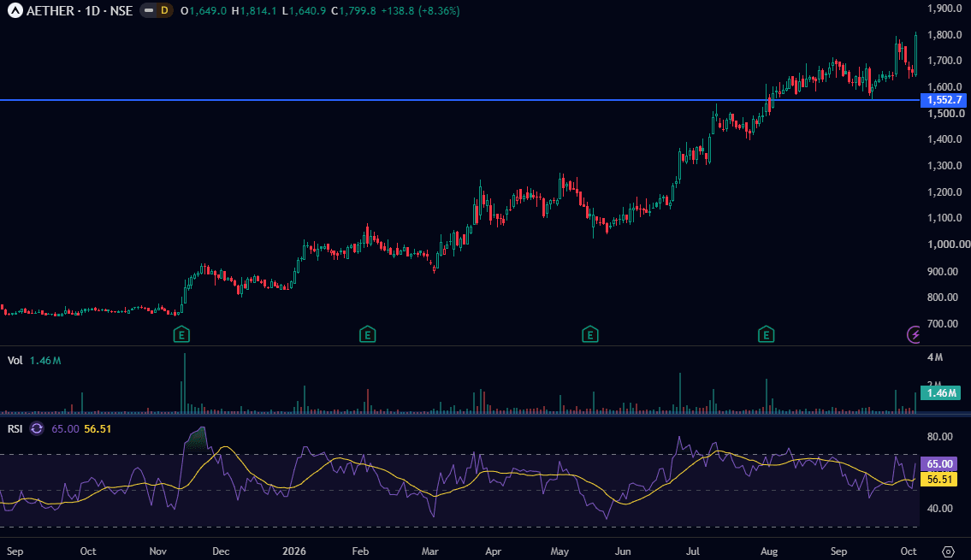Click the Feb label on time axis
The width and height of the screenshot is (971, 560).
pos(360,551)
